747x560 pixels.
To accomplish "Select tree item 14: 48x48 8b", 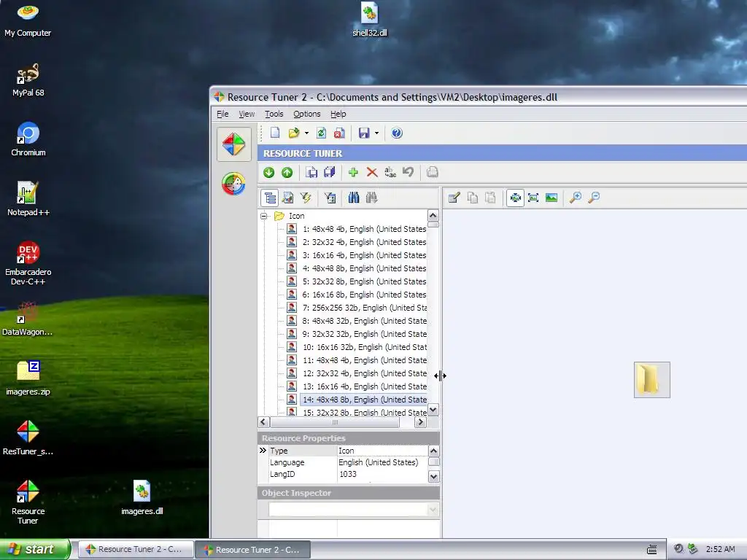I will tap(365, 400).
